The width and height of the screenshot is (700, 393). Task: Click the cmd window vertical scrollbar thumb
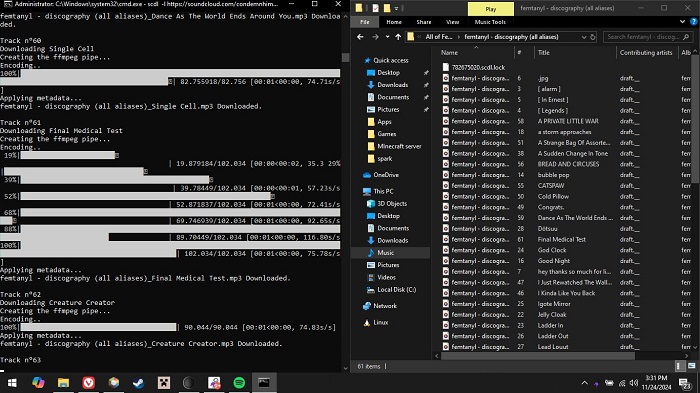coord(345,57)
